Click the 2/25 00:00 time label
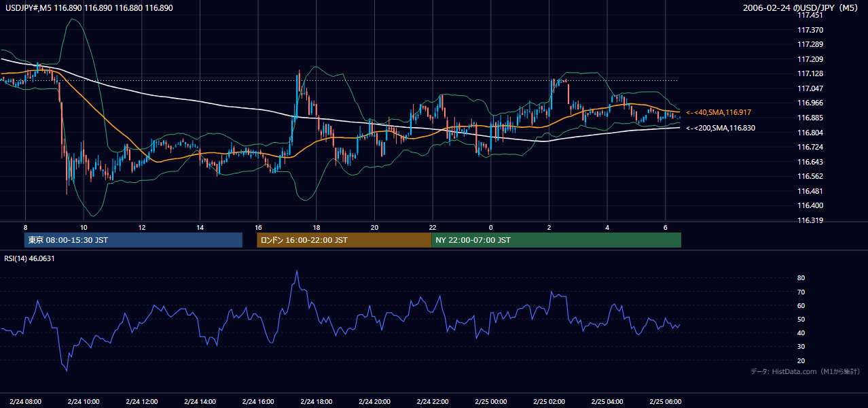The width and height of the screenshot is (868, 408). tap(491, 401)
